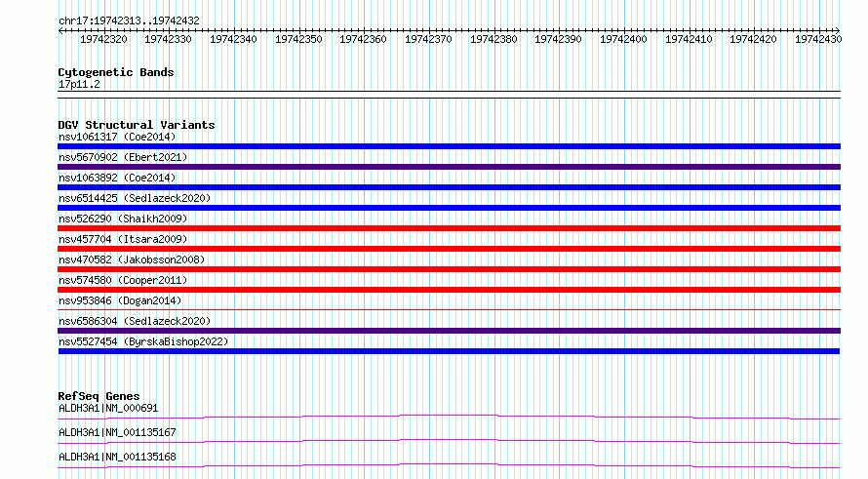Click ruler coordinate 19742400
868x479 pixels.
[x=623, y=39]
